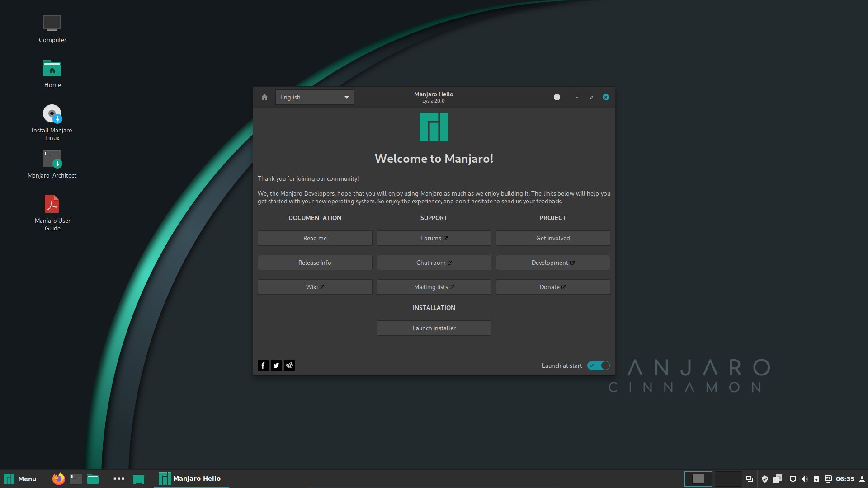Open the Reddit social icon

coord(289,366)
